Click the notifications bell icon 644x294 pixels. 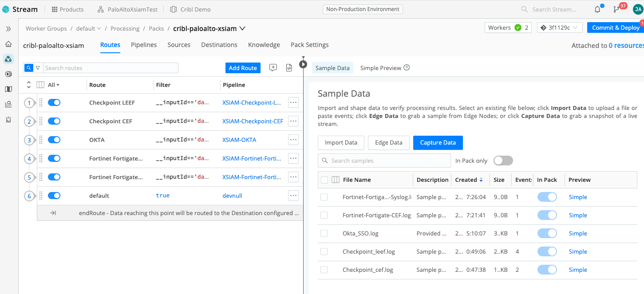point(597,9)
